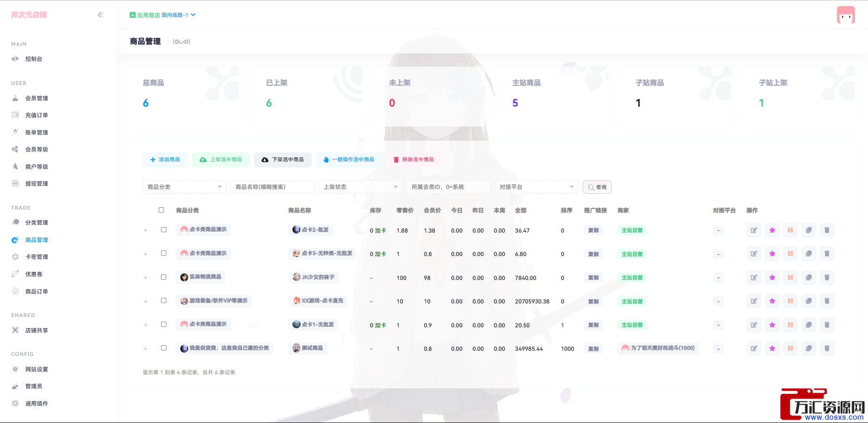Click the 移除选中商品 button
Screen dimensions: 868x423
click(413, 160)
